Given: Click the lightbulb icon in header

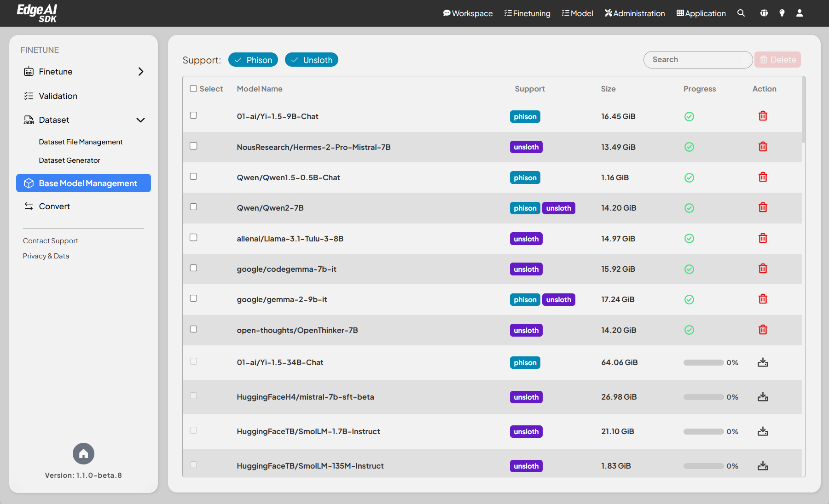Looking at the screenshot, I should pyautogui.click(x=782, y=13).
